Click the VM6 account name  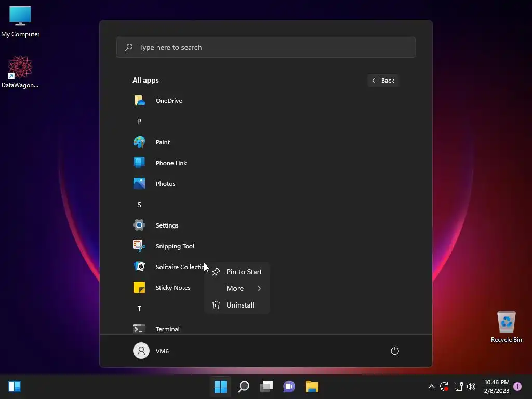[162, 351]
